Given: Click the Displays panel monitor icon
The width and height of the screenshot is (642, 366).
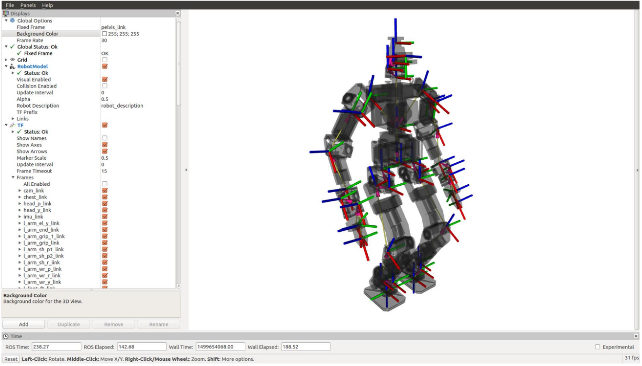Looking at the screenshot, I should pos(6,14).
